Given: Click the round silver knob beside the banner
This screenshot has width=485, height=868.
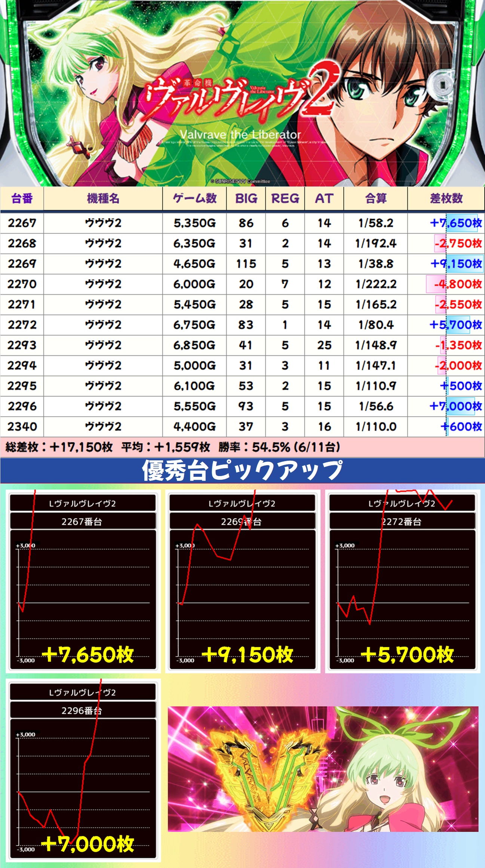Looking at the screenshot, I should point(442,85).
